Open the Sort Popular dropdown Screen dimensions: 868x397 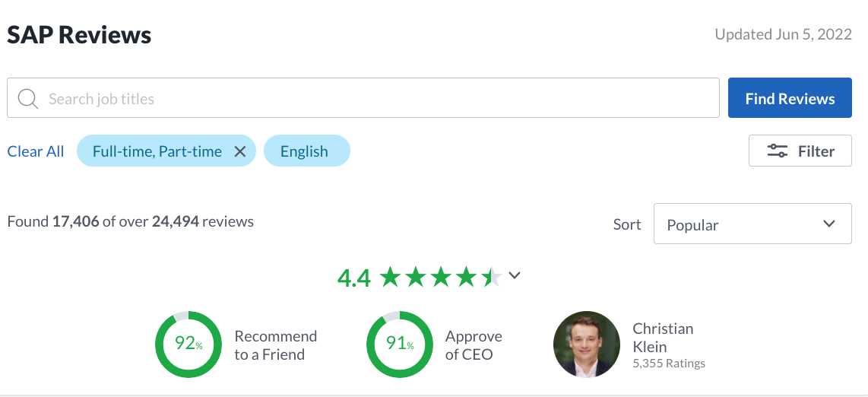coord(752,224)
